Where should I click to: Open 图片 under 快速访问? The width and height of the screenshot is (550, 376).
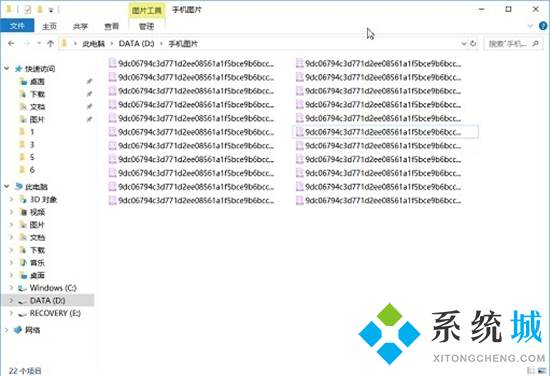37,120
